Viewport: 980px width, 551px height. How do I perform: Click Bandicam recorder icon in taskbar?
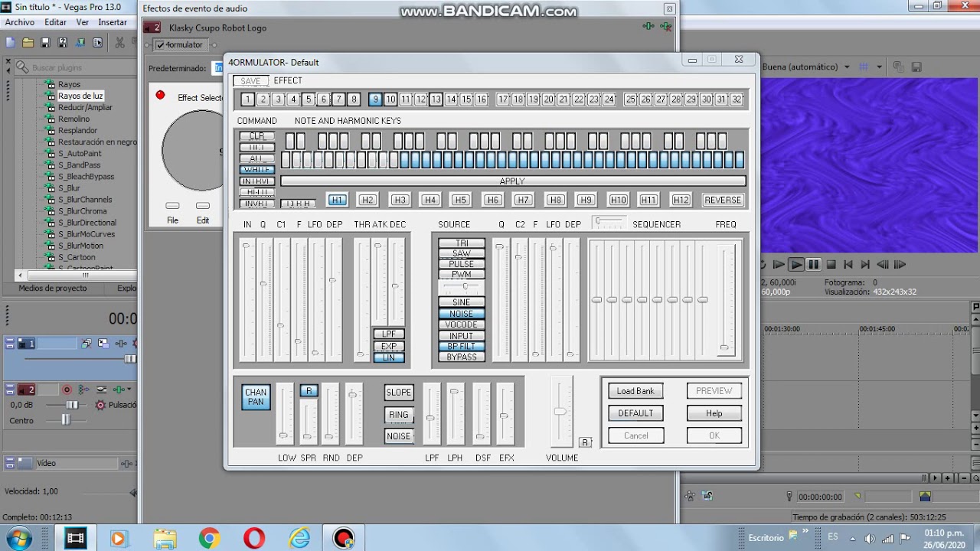[x=344, y=538]
